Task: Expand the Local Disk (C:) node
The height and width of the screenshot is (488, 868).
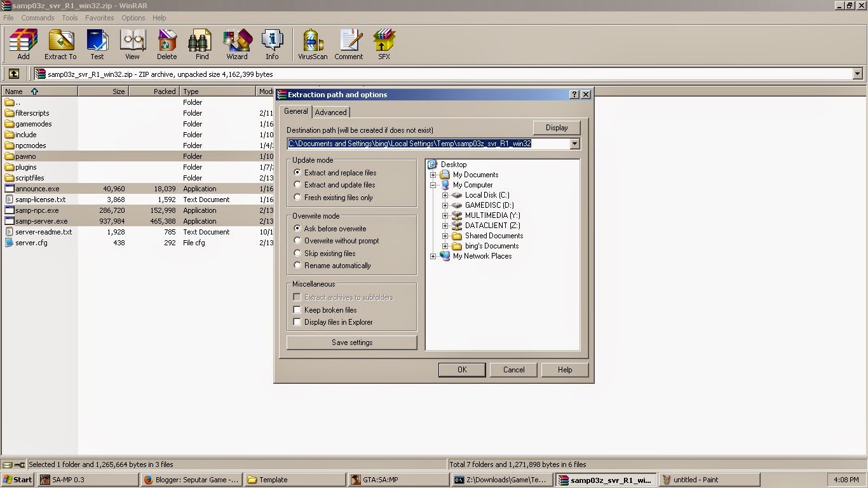Action: click(445, 195)
